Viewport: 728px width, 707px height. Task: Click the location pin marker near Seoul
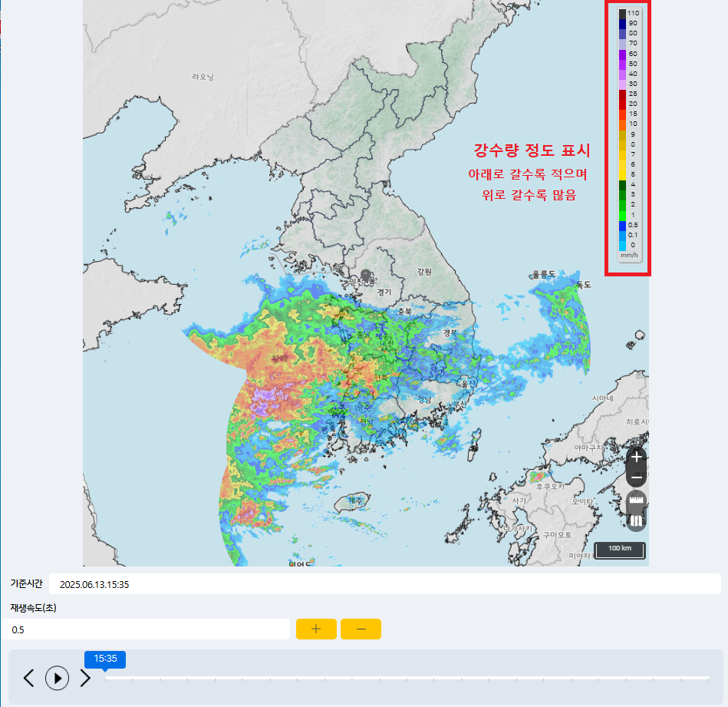(366, 276)
